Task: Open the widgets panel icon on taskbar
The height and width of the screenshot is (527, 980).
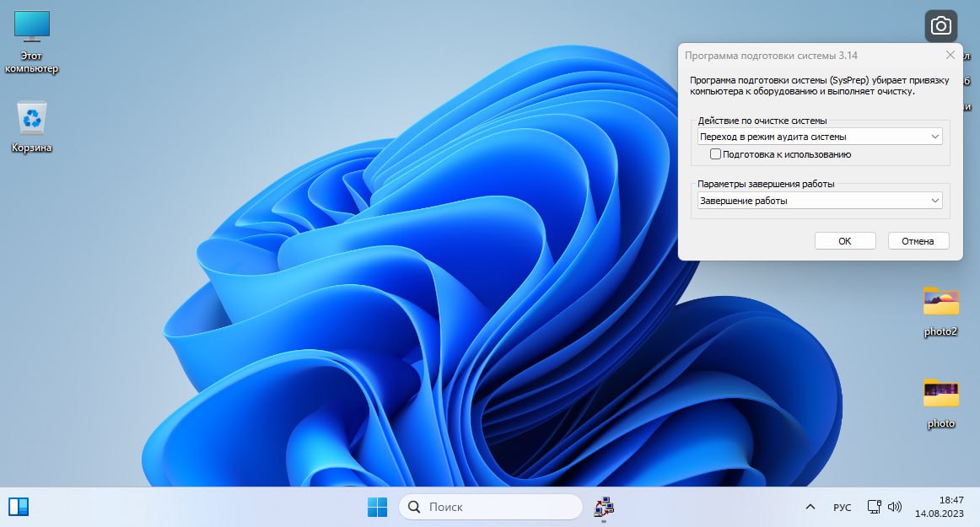Action: 19,507
